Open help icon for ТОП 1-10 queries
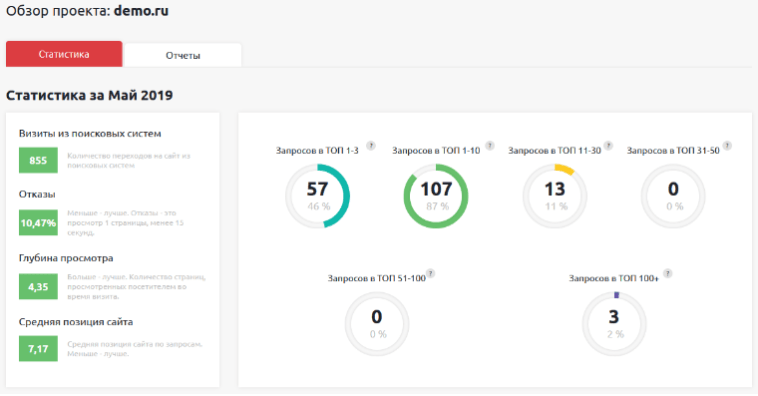 coord(490,146)
